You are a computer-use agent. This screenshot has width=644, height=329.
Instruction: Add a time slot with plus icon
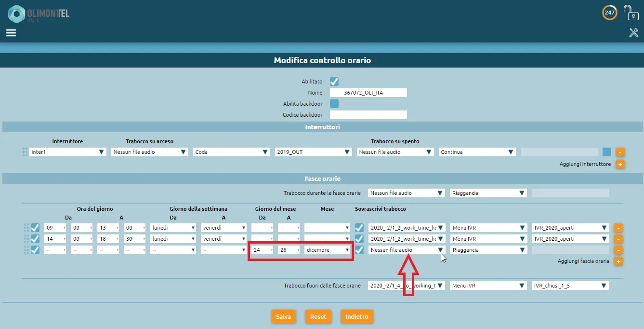(x=618, y=261)
